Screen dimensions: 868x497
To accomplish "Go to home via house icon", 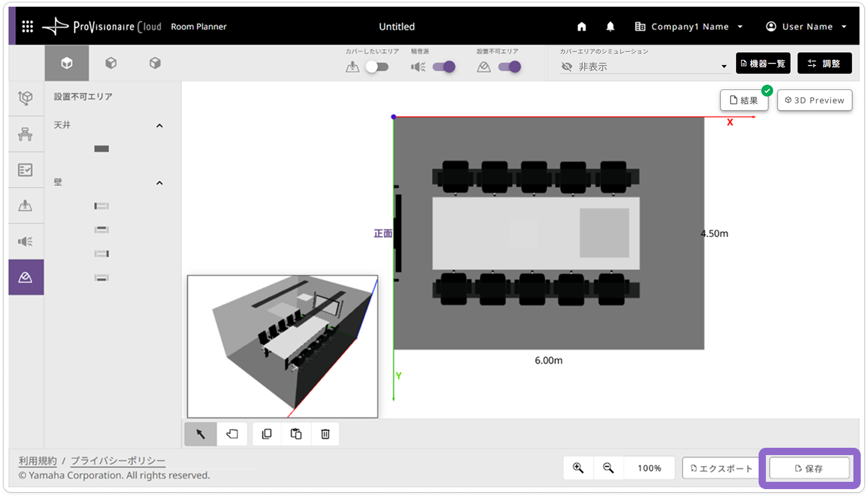I will [582, 27].
